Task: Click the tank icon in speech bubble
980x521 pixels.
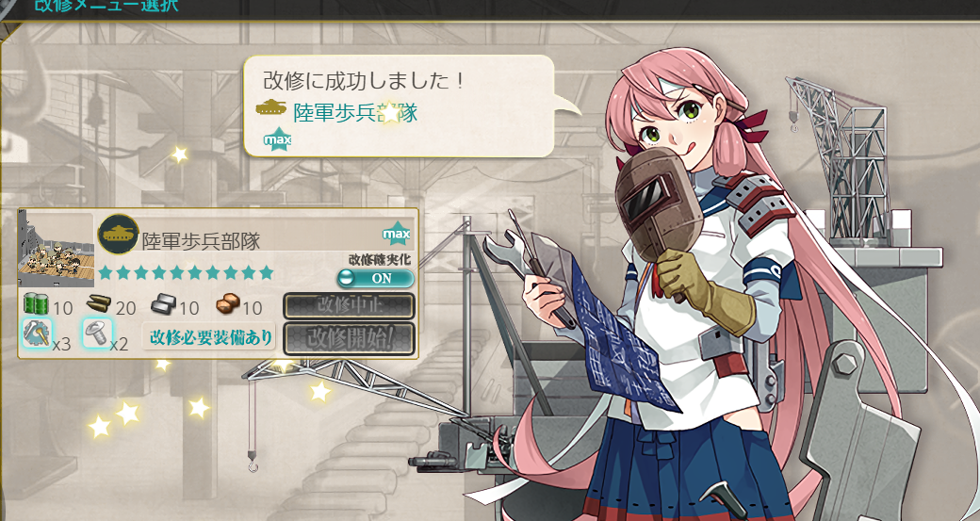Action: 271,106
